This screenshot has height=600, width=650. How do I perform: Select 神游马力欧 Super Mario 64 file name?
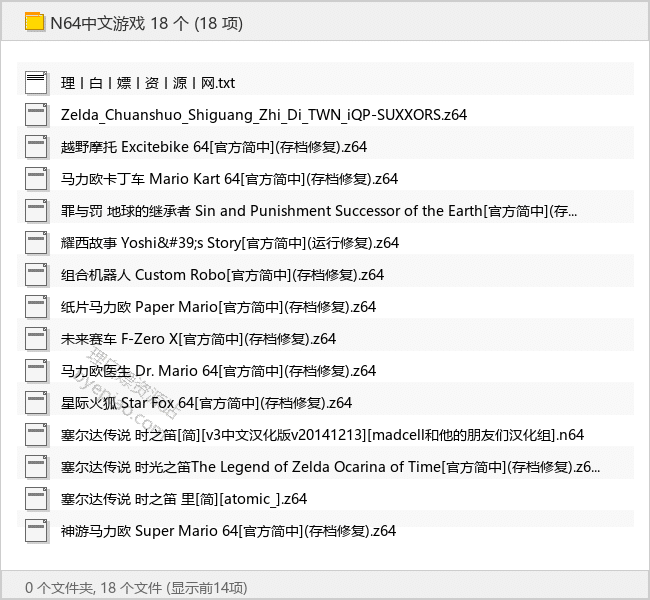(228, 531)
